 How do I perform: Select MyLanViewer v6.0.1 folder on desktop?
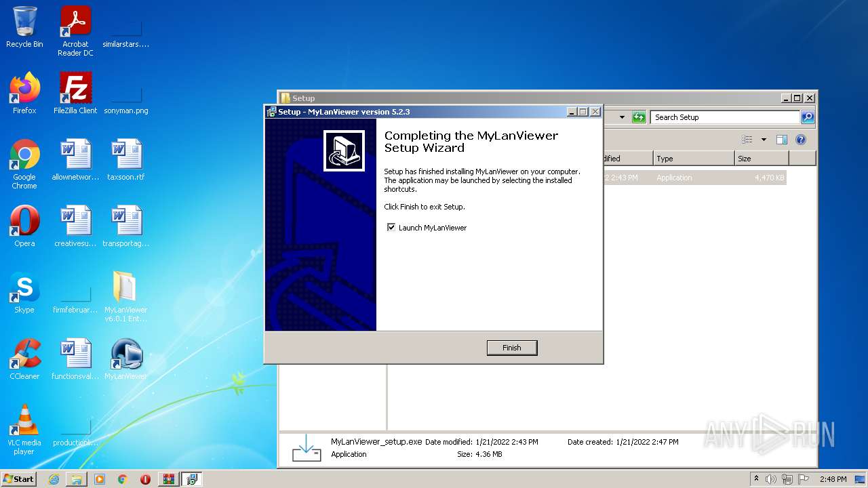(126, 297)
